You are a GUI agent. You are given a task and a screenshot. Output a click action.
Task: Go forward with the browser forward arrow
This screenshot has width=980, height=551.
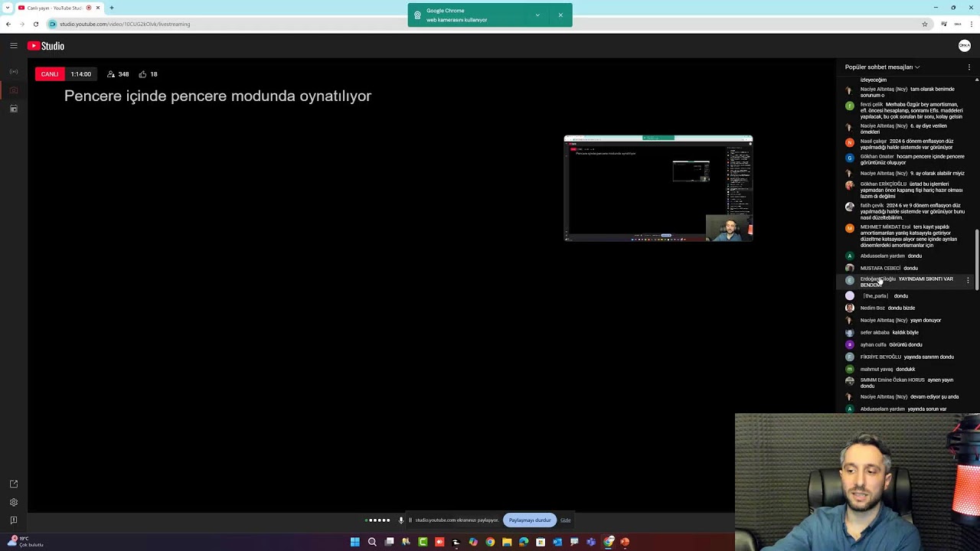coord(21,24)
